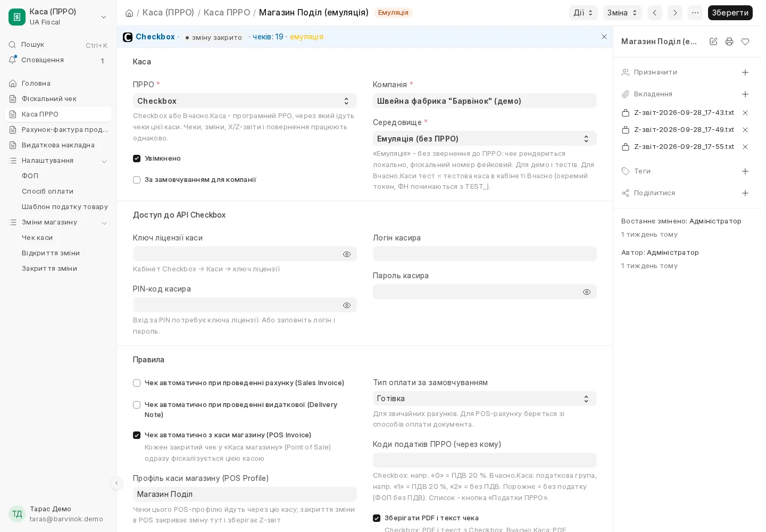Enable auto receipt on Delivery Note
Screen dimensions: 766x532
click(x=137, y=405)
